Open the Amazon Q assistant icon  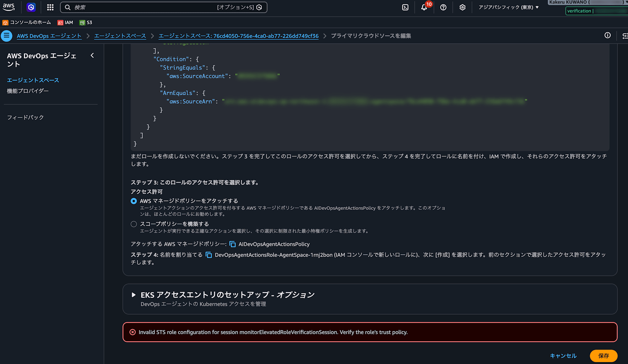coord(31,7)
